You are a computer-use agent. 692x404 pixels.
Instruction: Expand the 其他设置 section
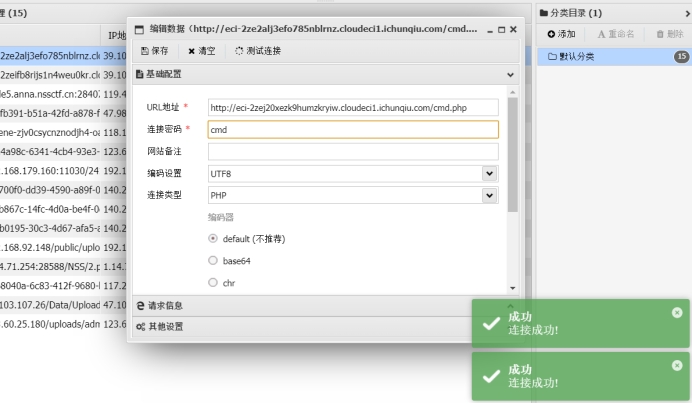[x=326, y=327]
